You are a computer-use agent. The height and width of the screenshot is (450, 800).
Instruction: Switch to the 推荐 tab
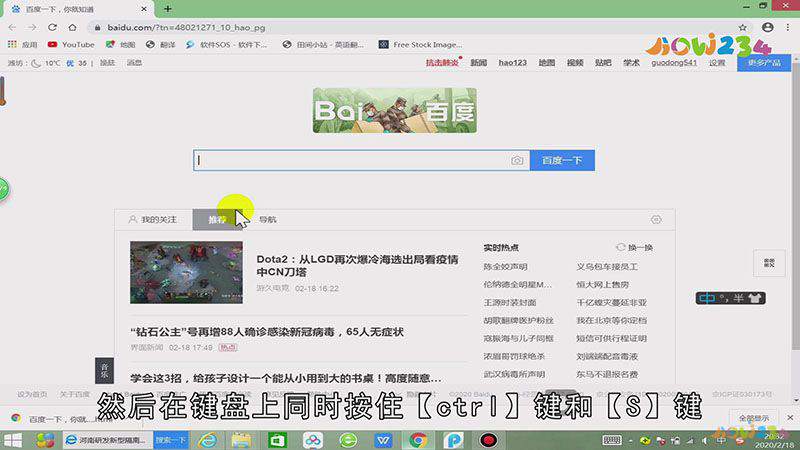[217, 219]
